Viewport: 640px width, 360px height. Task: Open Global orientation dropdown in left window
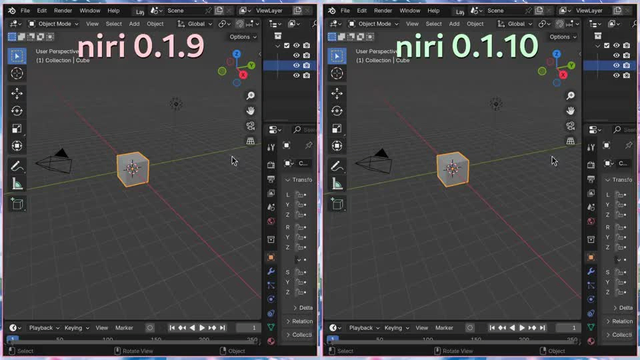(195, 24)
